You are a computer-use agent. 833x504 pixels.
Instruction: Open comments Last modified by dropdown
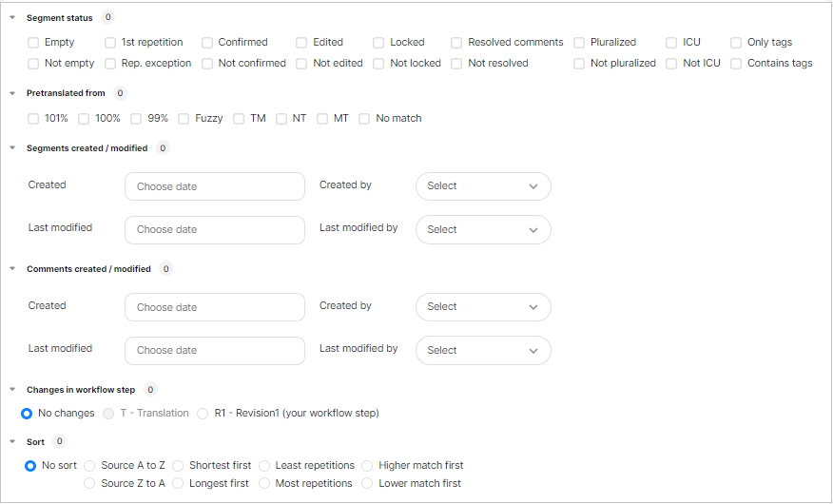pyautogui.click(x=483, y=350)
